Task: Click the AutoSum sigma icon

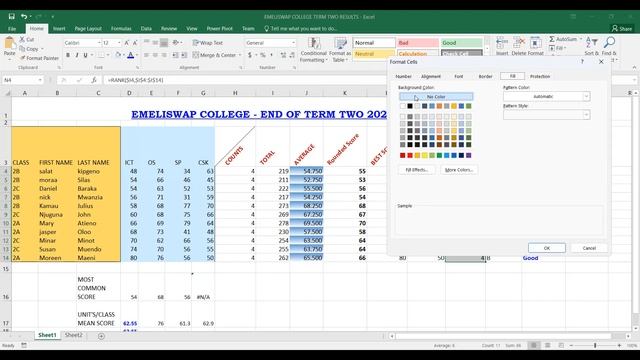Action: click(552, 39)
